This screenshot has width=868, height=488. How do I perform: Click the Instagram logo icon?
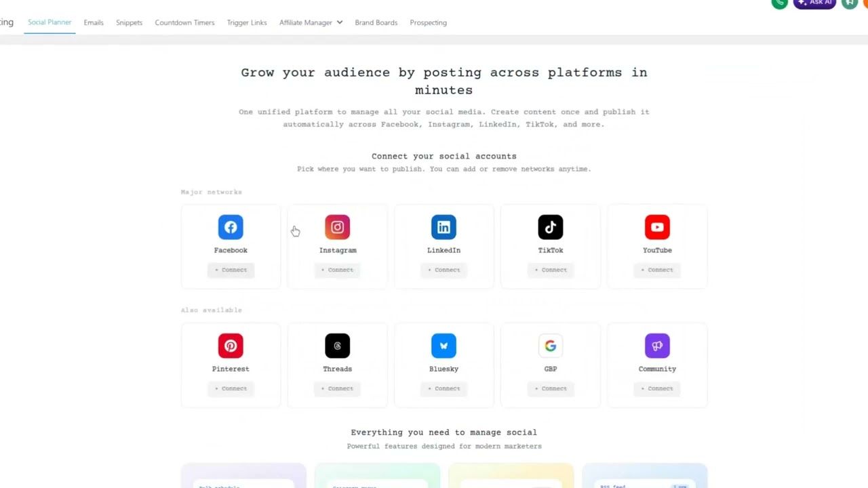click(337, 227)
